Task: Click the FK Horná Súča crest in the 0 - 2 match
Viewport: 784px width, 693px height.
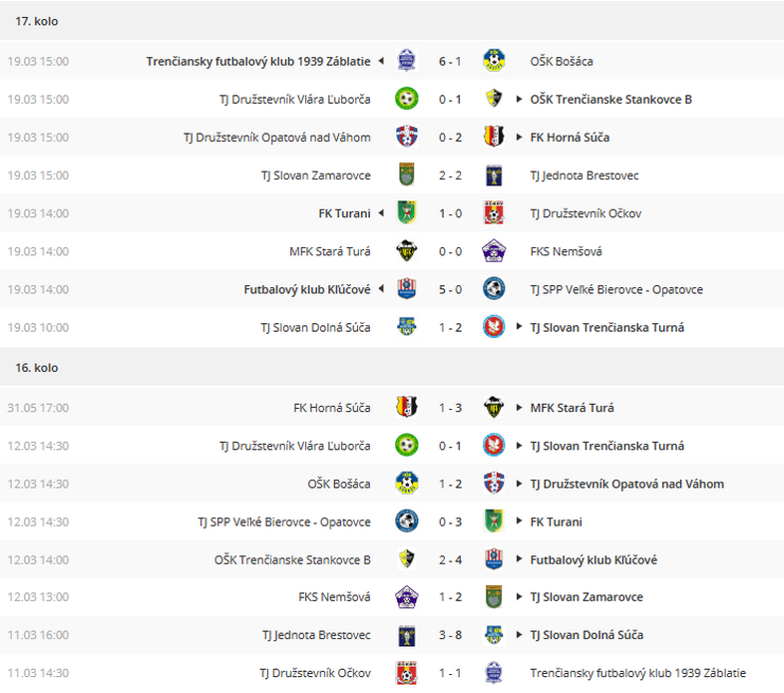Action: (x=494, y=137)
